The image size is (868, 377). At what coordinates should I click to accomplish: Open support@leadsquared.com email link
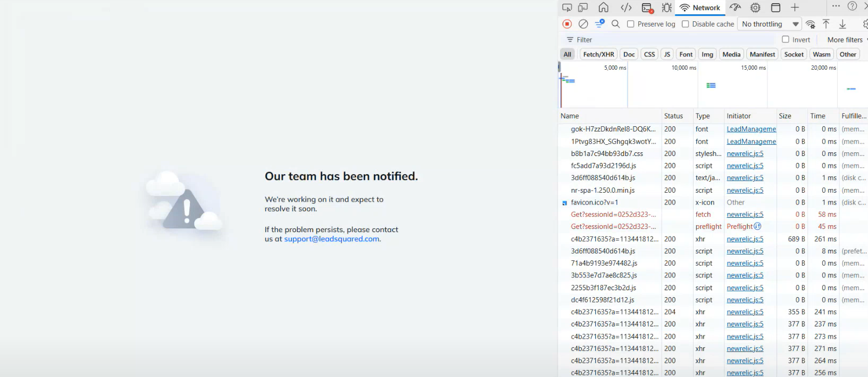[x=332, y=239]
